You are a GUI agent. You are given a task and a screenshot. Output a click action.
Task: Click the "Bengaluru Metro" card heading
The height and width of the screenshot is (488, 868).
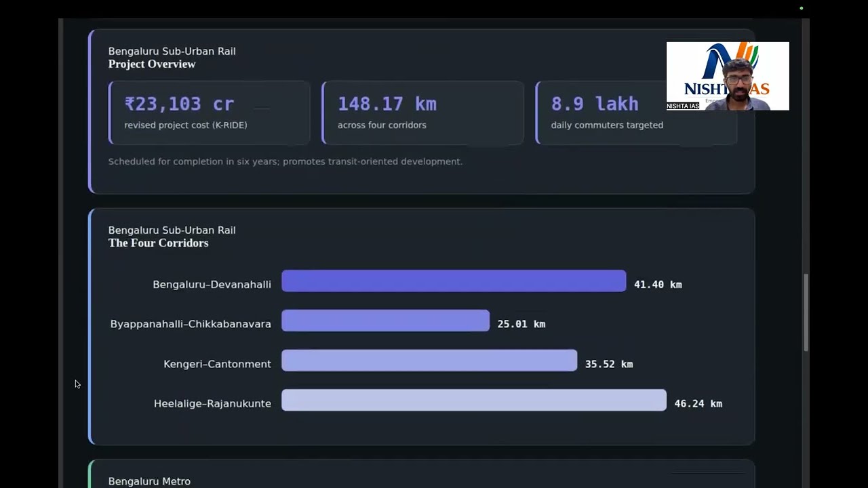pyautogui.click(x=149, y=481)
